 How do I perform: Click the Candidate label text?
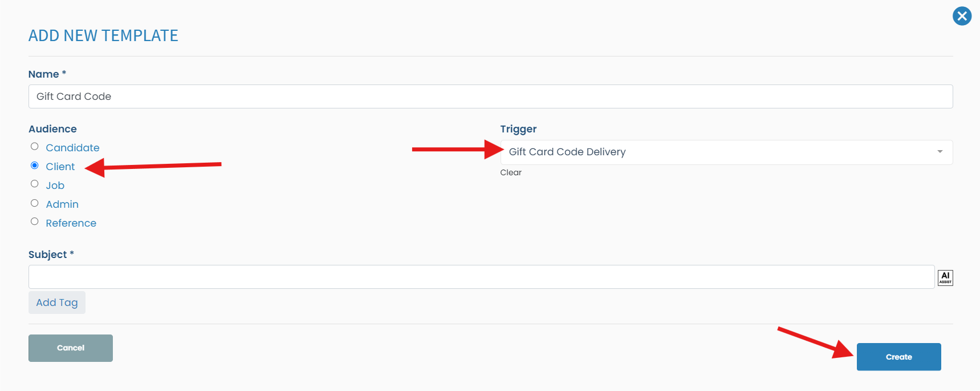point(72,148)
